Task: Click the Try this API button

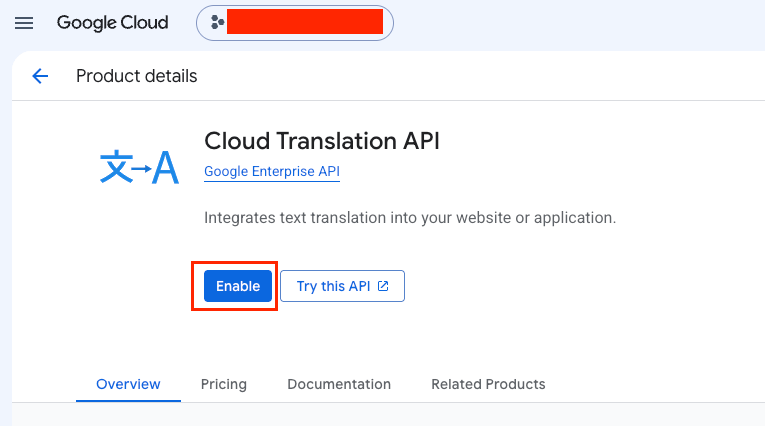Action: (x=342, y=286)
